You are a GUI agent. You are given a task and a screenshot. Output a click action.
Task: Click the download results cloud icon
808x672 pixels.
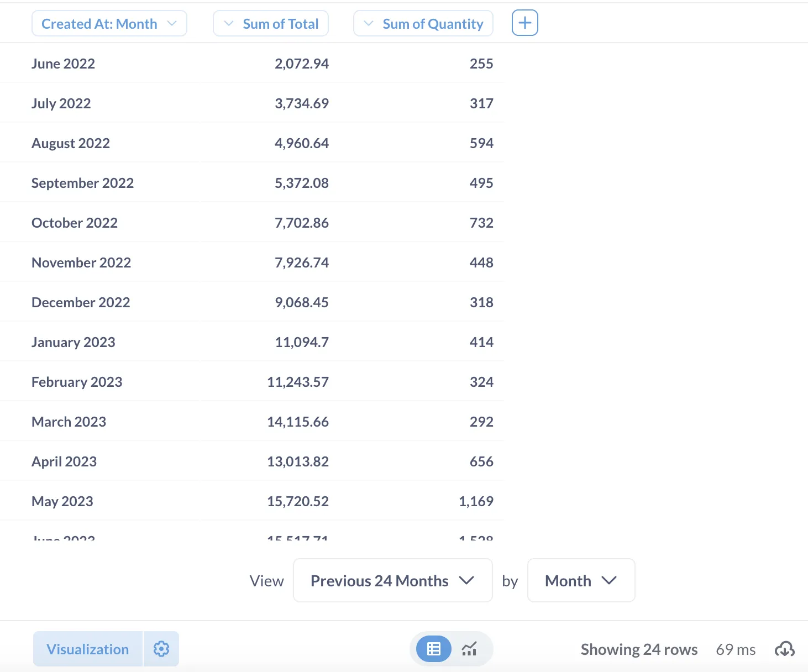pyautogui.click(x=784, y=649)
